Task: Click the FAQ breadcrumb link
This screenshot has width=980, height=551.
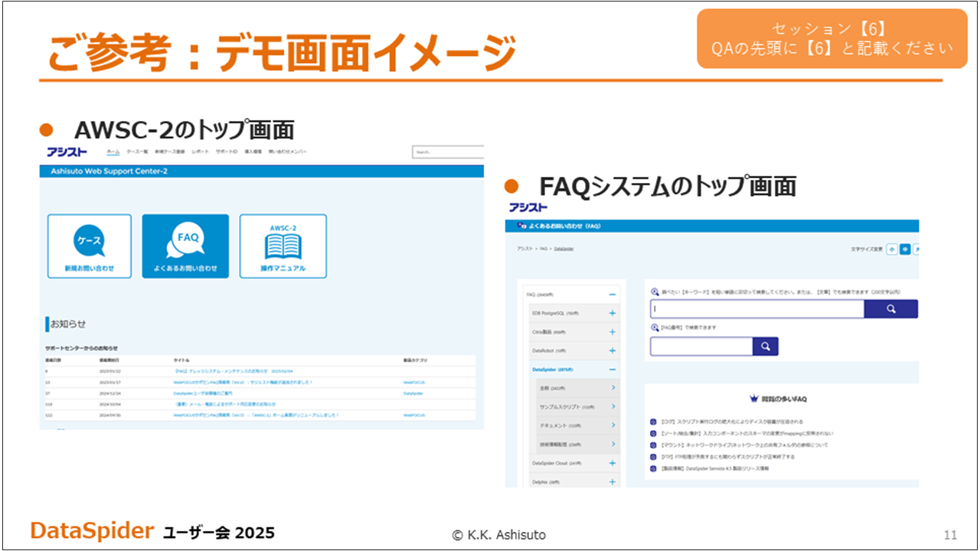Action: click(542, 249)
